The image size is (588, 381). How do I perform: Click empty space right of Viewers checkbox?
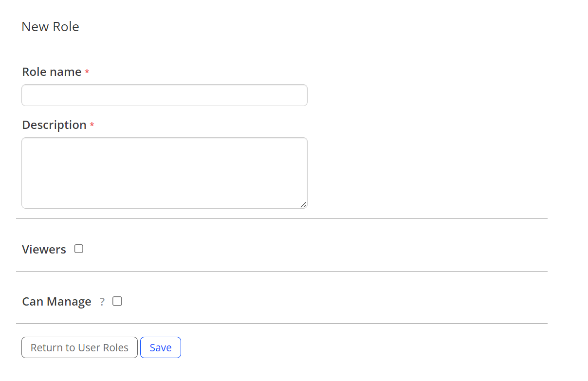click(x=292, y=249)
